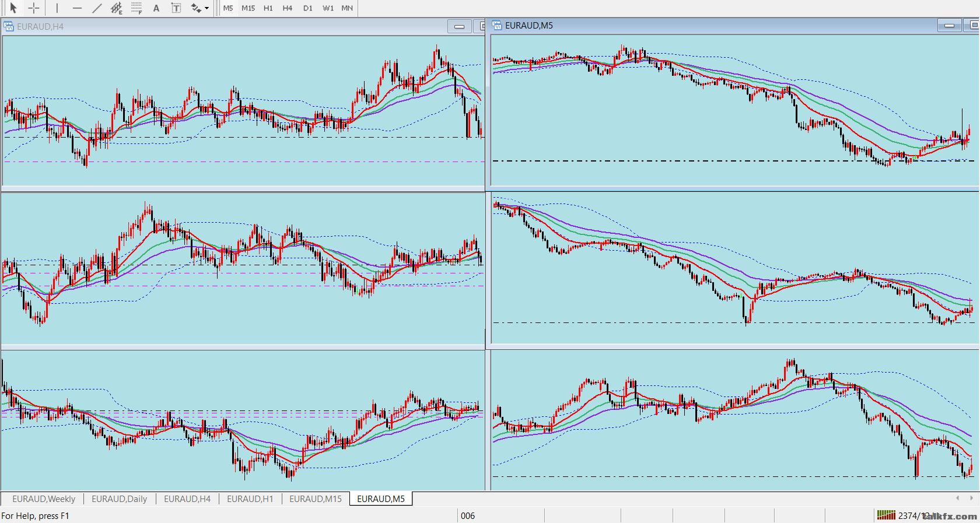Open the EURAUD,M15 chart tab
980x523 pixels.
tap(316, 499)
